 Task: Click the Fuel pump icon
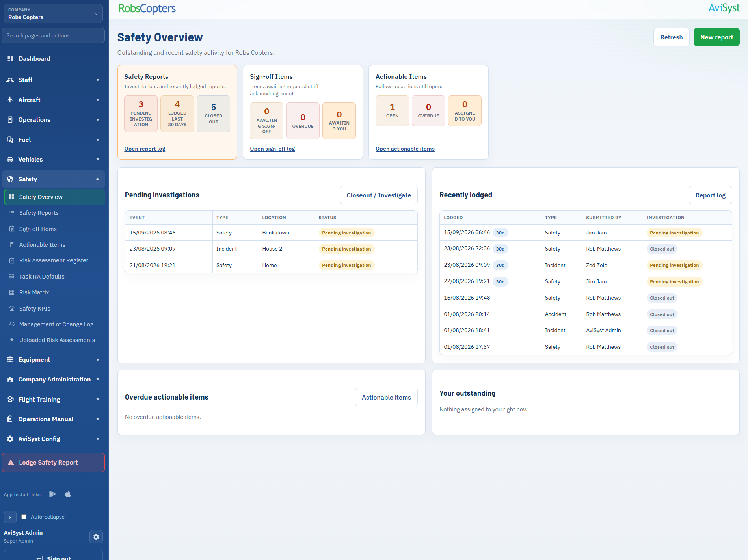[x=10, y=140]
